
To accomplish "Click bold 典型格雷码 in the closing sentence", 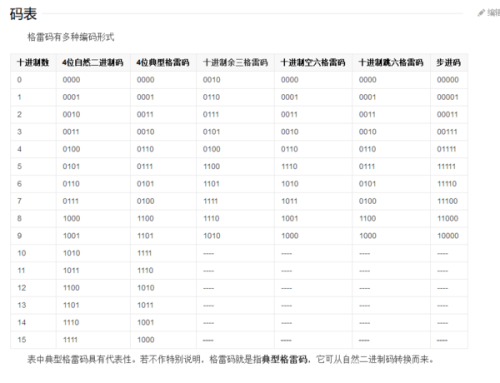I will [x=285, y=359].
